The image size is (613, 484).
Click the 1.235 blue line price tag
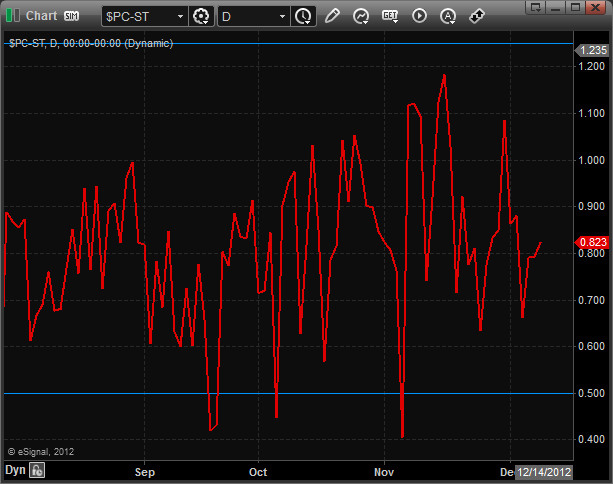pos(591,50)
